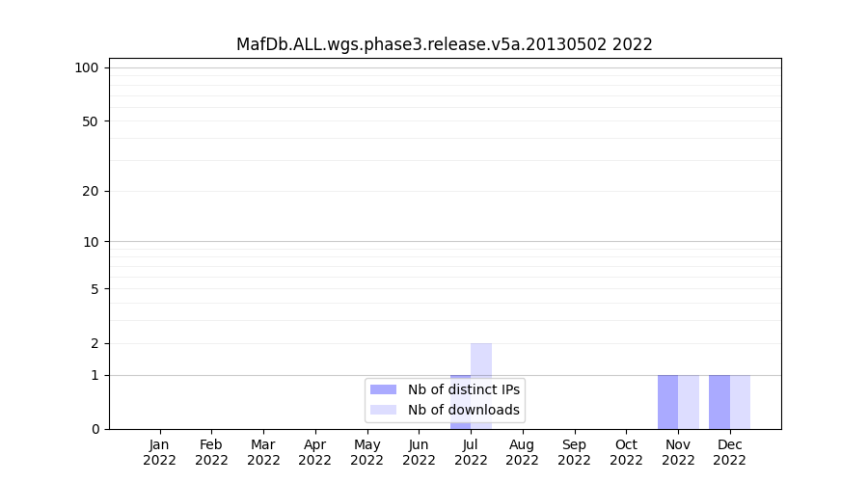The width and height of the screenshot is (868, 482).
Task: Select the 'Nb of downloads' legend label
Action: tap(463, 410)
